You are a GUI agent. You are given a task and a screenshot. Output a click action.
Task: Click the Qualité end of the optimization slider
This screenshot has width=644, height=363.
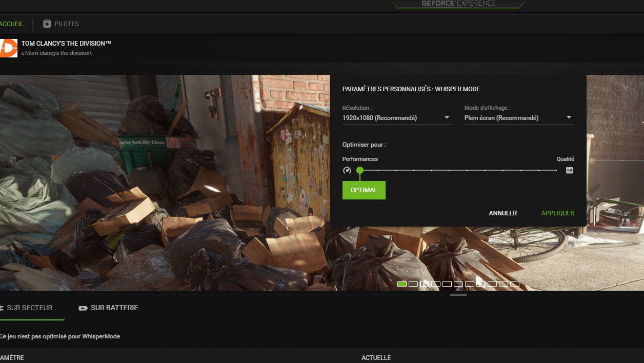[556, 170]
